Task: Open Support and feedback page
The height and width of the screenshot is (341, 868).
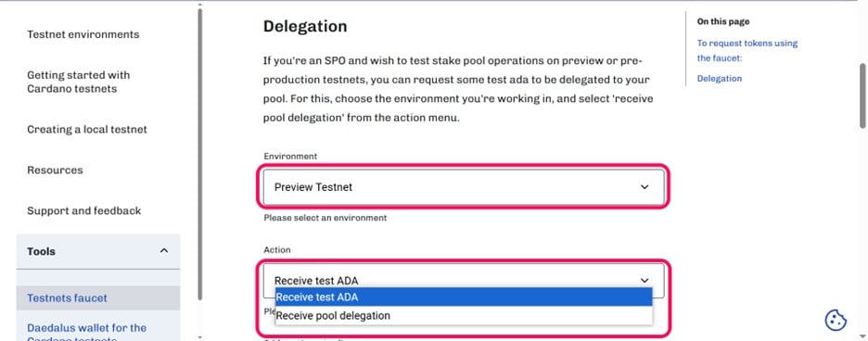Action: [x=84, y=211]
